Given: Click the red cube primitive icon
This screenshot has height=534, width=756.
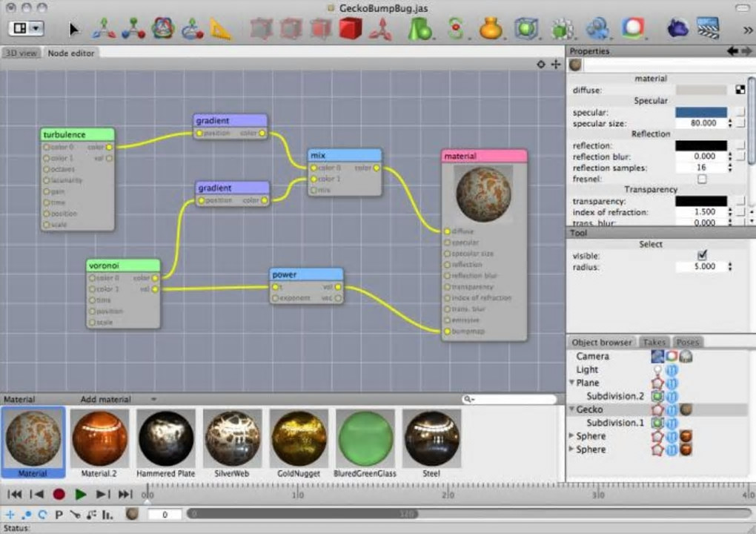Looking at the screenshot, I should [x=350, y=29].
